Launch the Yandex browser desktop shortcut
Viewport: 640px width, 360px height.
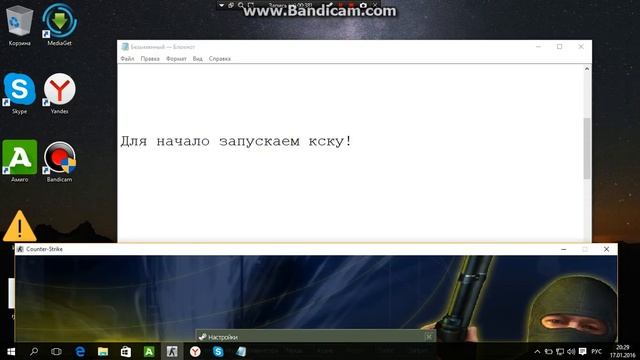coord(59,94)
